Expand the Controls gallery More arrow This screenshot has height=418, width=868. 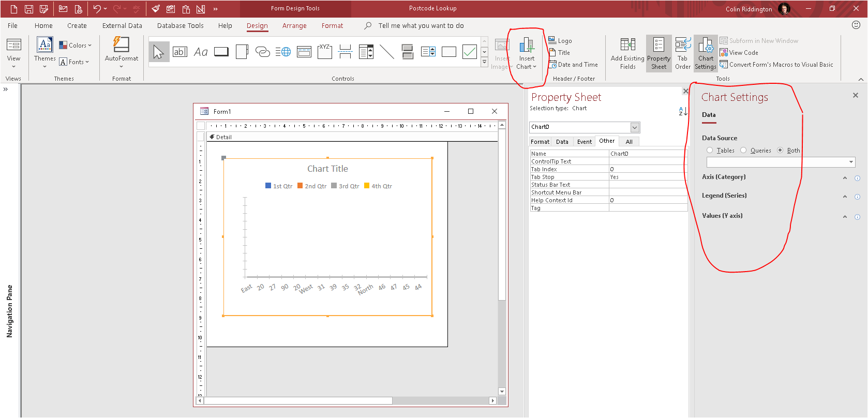pyautogui.click(x=484, y=62)
